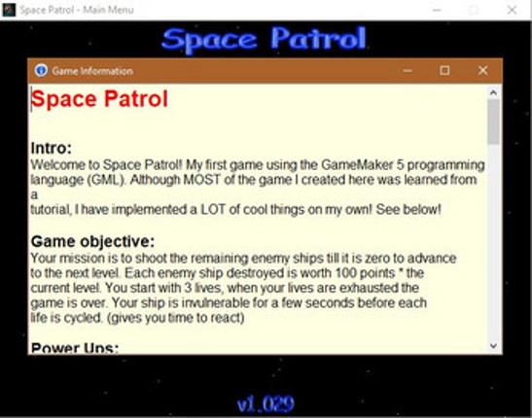This screenshot has width=532, height=418.
Task: Maximize the Space Patrol main menu window
Action: tap(474, 10)
